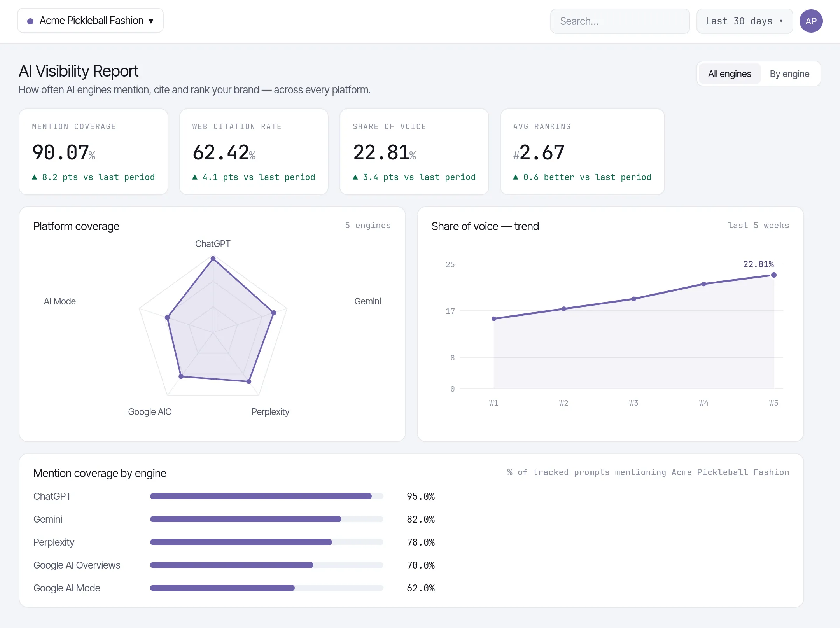The height and width of the screenshot is (628, 840).
Task: Click the 82.0% value for Gemini
Action: (x=421, y=519)
